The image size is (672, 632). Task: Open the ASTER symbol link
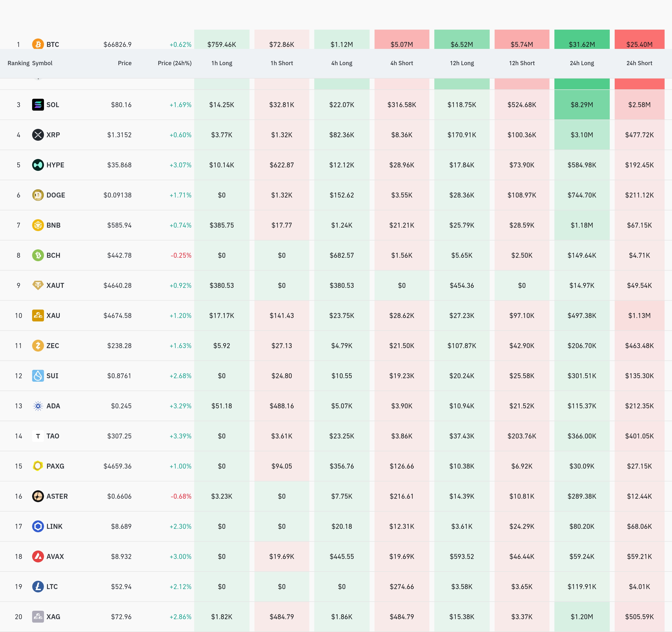point(57,496)
